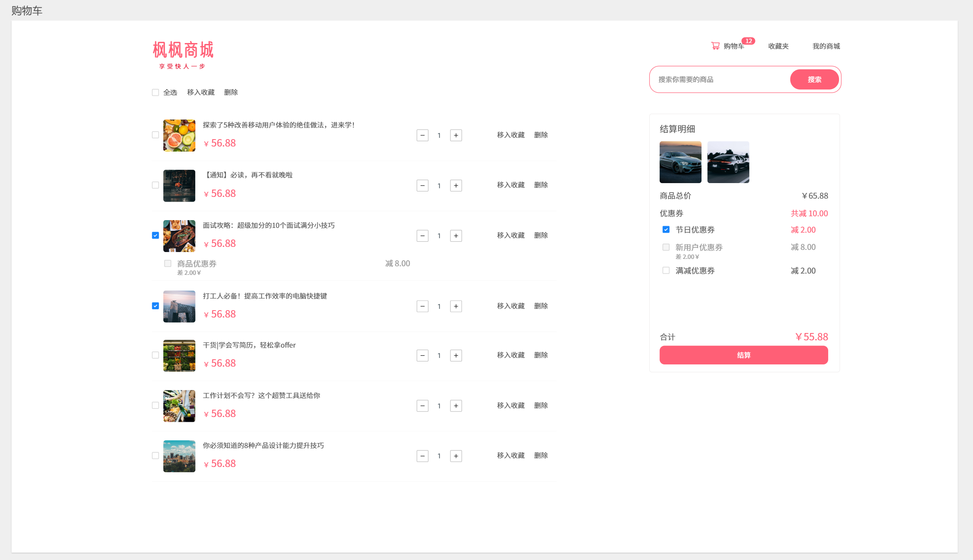973x560 pixels.
Task: Increase quantity of last item 你必须知道的8种产品
Action: pyautogui.click(x=456, y=456)
